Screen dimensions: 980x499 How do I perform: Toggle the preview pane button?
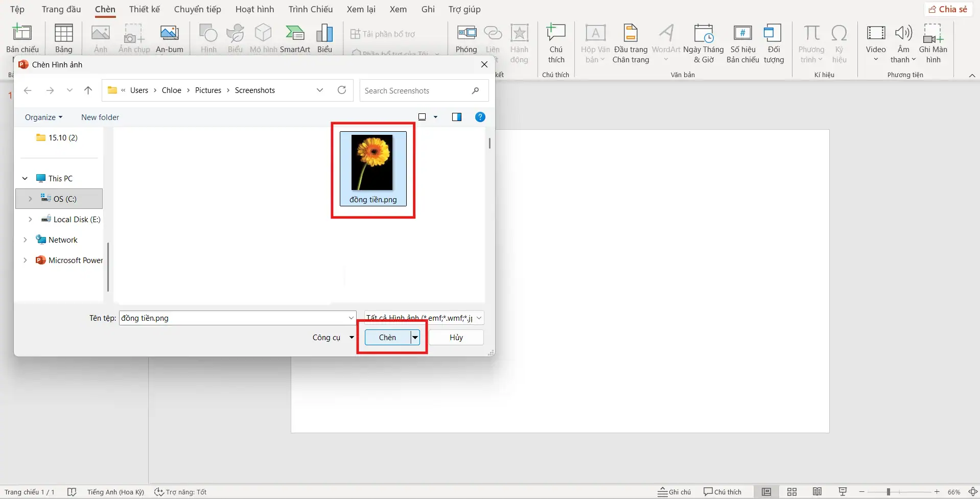pos(456,117)
